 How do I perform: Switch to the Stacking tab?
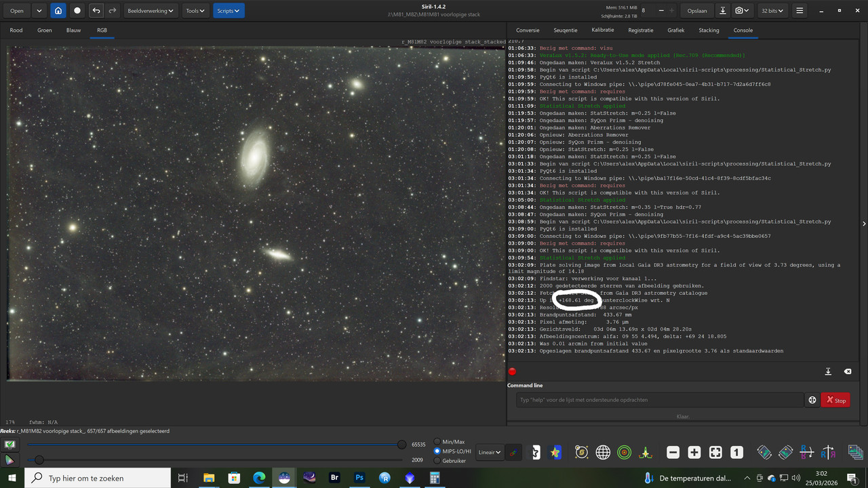[x=709, y=30]
